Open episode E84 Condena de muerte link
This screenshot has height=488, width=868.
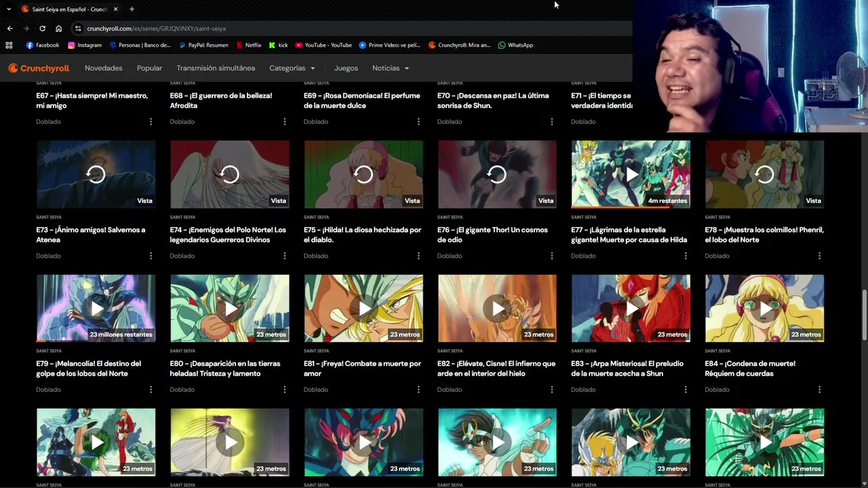click(x=750, y=368)
